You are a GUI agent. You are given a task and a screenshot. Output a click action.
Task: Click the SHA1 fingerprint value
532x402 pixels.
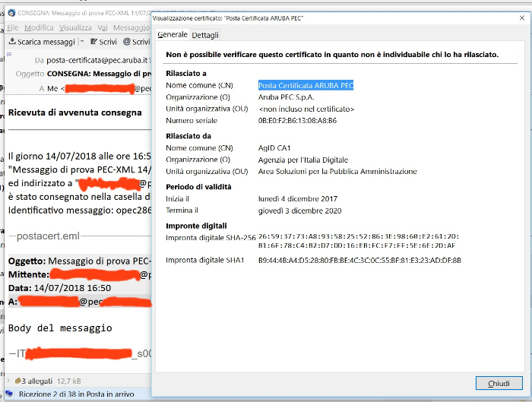click(x=359, y=261)
